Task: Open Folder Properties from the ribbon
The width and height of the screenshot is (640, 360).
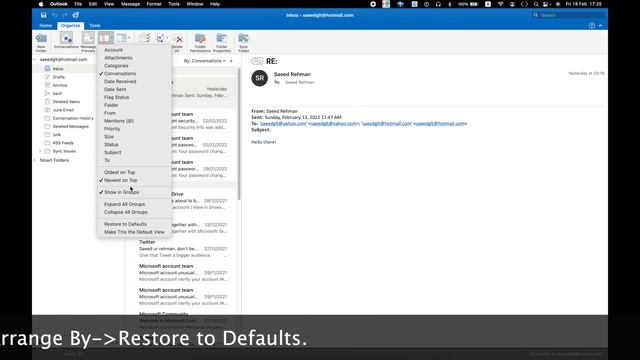Action: click(222, 42)
